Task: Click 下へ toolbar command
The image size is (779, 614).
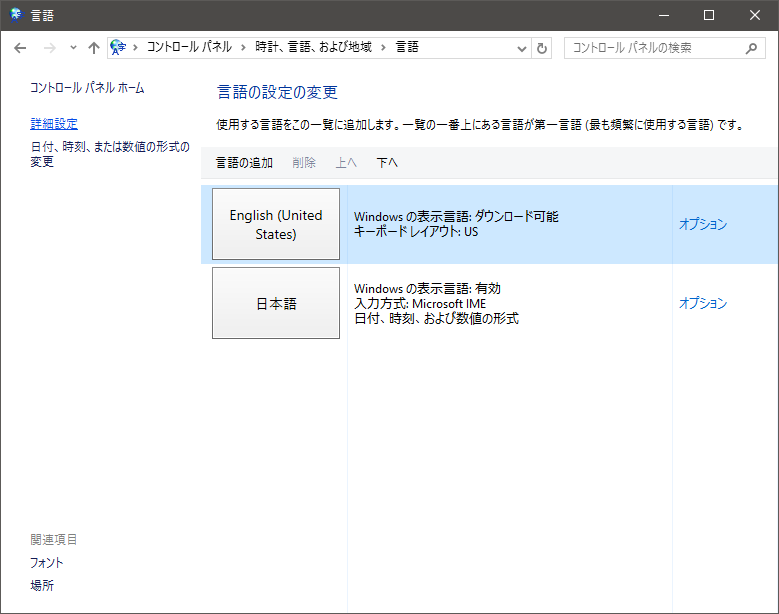Action: pos(387,163)
